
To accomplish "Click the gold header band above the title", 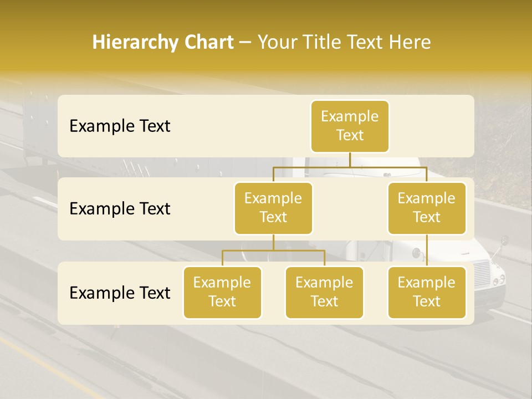I will 266,12.
